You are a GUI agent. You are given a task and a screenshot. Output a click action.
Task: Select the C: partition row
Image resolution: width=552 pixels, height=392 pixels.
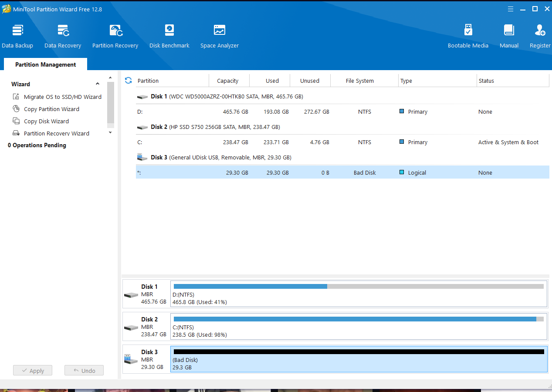pyautogui.click(x=342, y=142)
